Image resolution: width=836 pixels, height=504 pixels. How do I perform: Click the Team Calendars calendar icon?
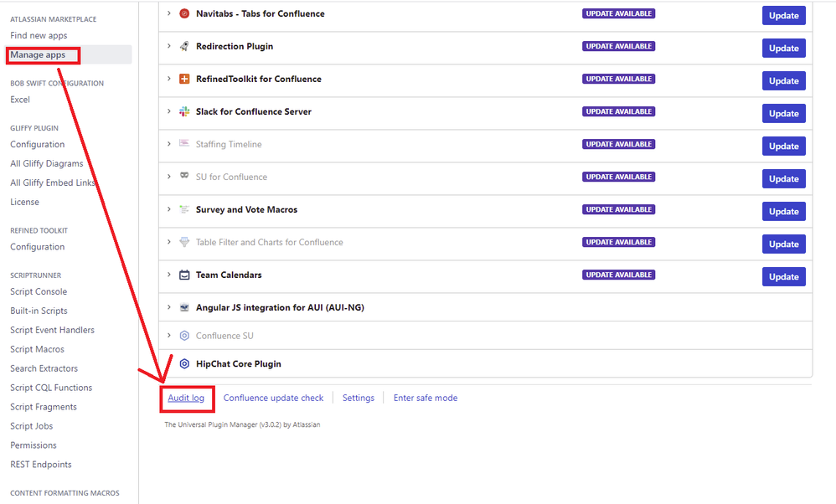tap(184, 275)
